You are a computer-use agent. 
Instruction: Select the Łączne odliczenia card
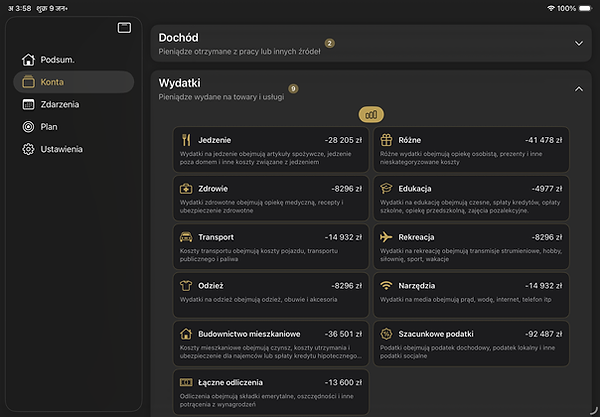[x=271, y=390]
